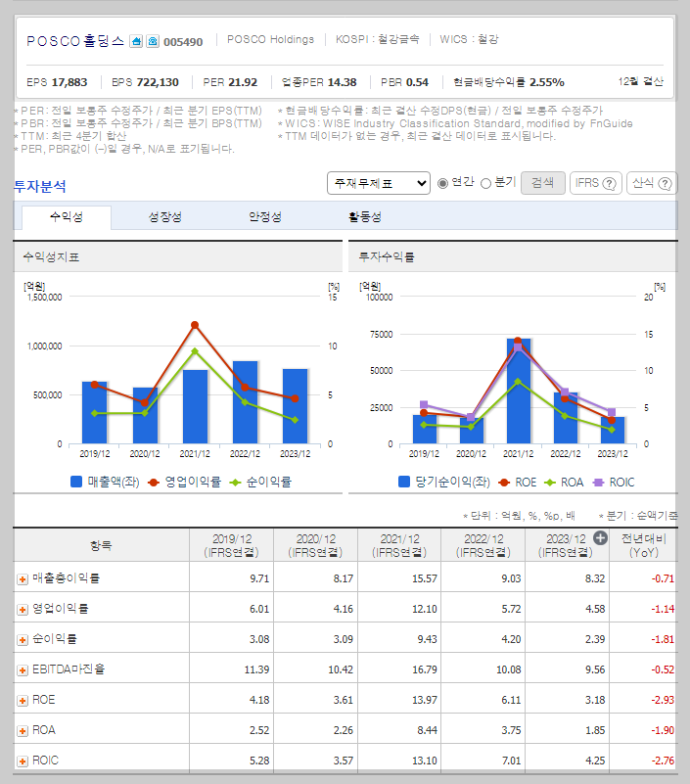690x784 pixels.
Task: Click the 2023/12 EBITDA마진율 value 9.56
Action: click(x=595, y=669)
